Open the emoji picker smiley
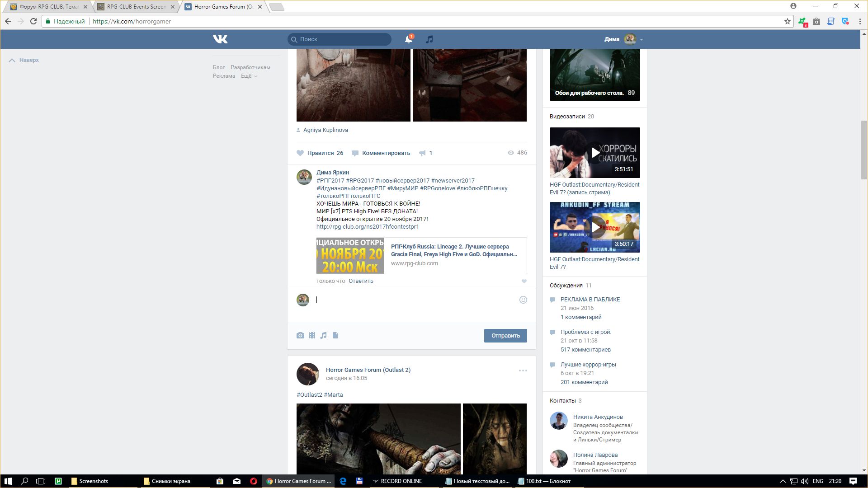868x488 pixels. [523, 300]
